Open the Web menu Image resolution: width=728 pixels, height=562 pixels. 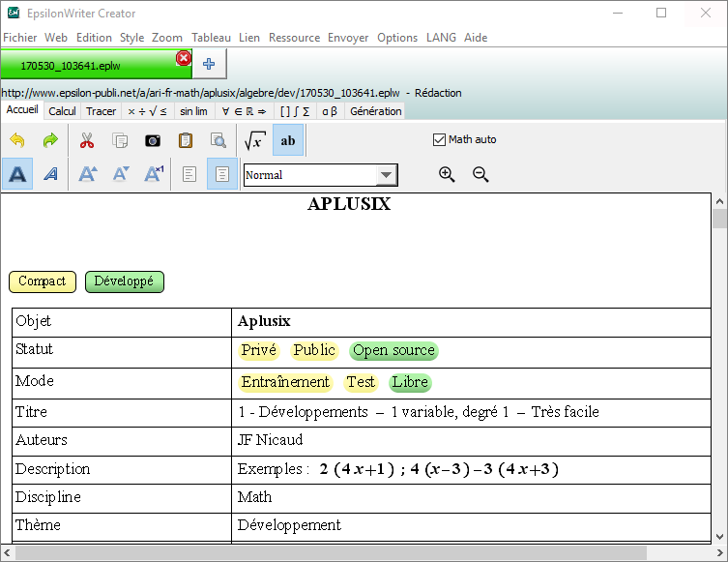tap(56, 38)
